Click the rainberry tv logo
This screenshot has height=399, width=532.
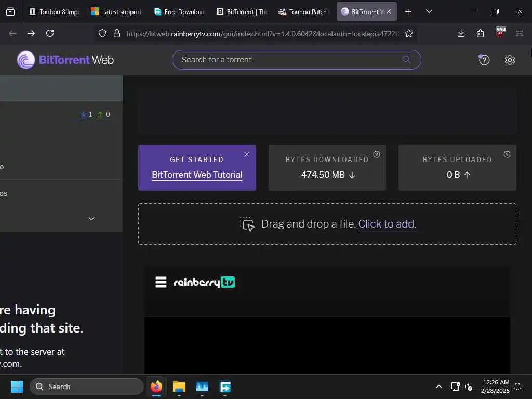204,282
